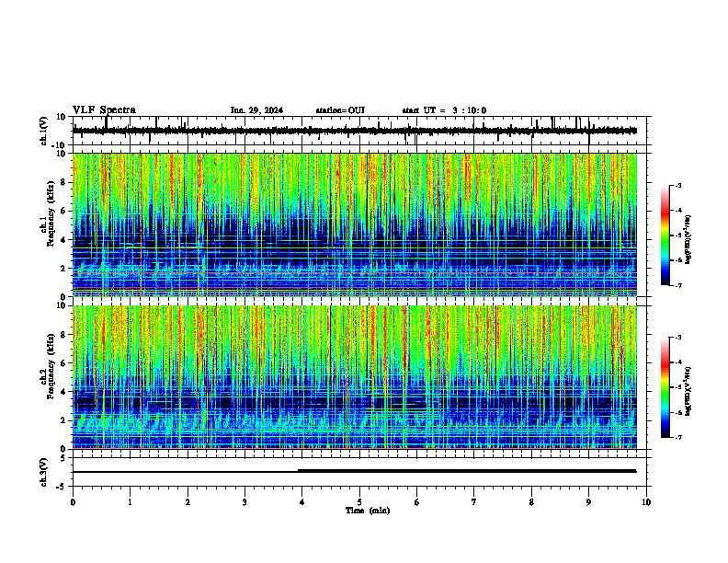Click the ch.2 spectrogram color scale bar
This screenshot has height=563, width=728.
(665, 387)
